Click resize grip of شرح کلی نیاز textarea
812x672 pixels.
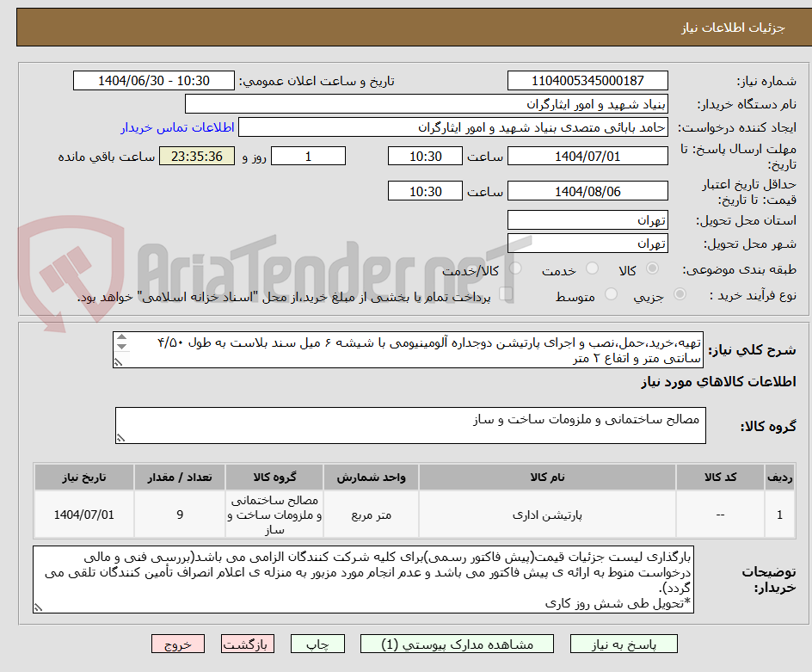click(118, 362)
